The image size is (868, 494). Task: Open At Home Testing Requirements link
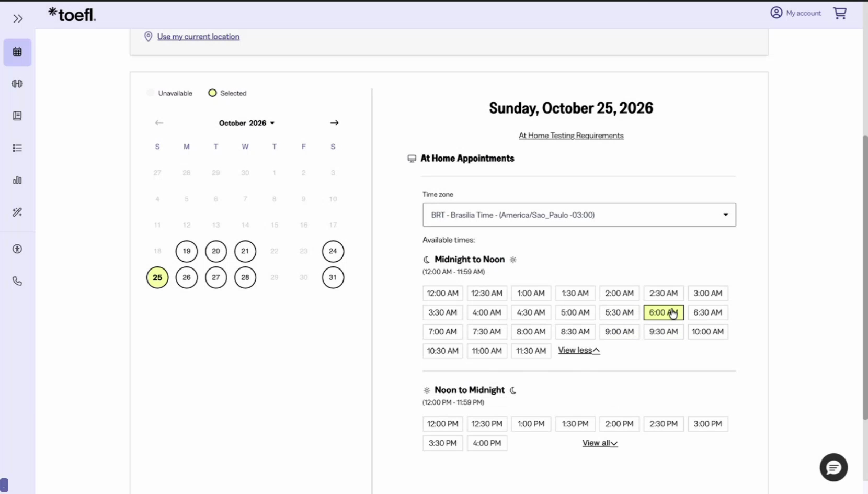tap(571, 136)
